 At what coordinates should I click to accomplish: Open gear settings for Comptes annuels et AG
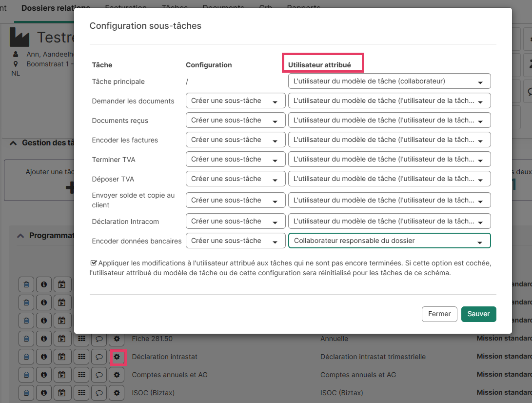(x=117, y=375)
